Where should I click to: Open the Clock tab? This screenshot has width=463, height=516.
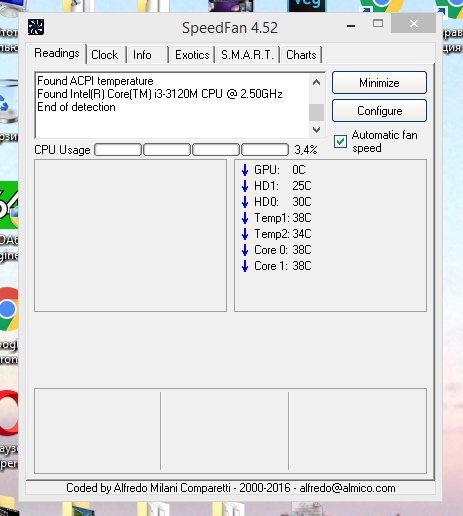click(105, 55)
